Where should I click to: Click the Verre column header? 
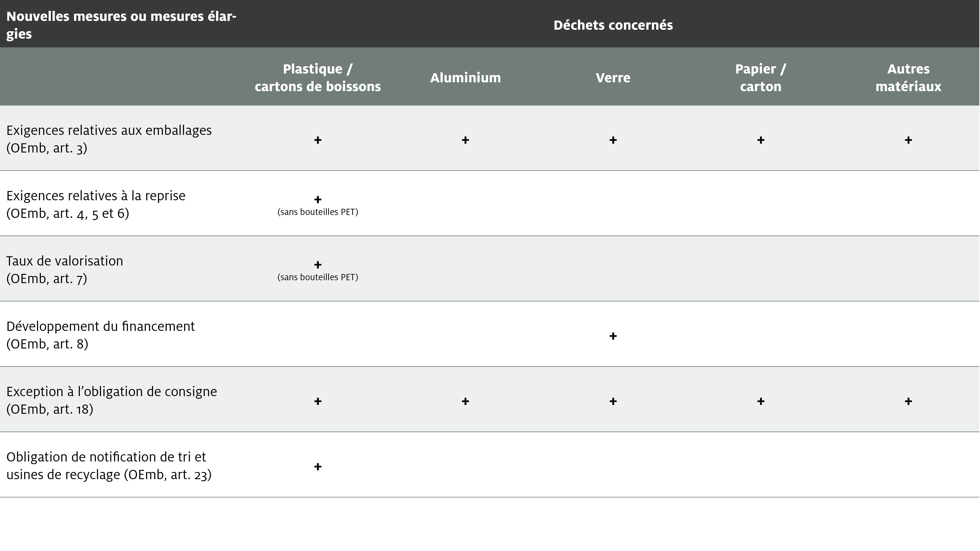(x=613, y=78)
